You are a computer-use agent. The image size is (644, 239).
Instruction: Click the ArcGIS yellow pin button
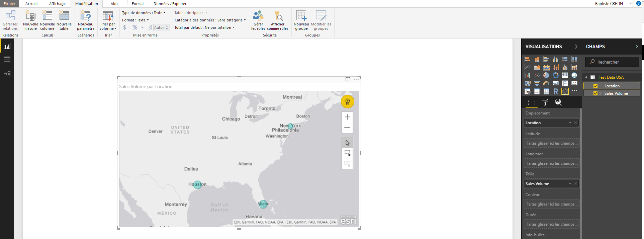click(x=348, y=101)
